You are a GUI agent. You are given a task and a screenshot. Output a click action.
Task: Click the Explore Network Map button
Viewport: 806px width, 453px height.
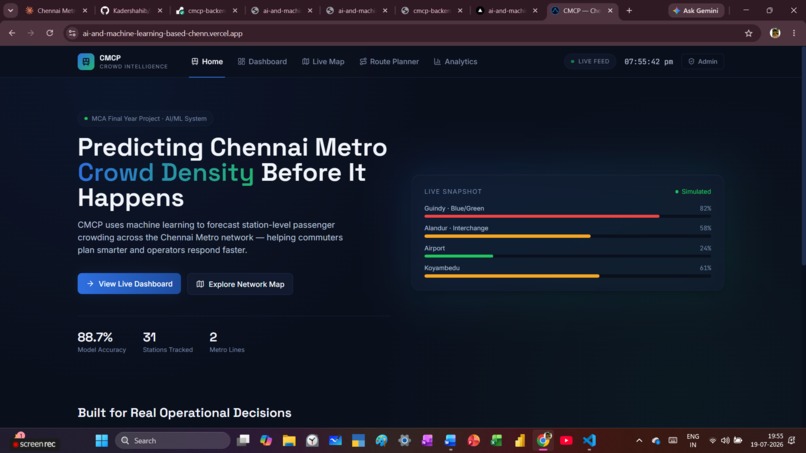[x=240, y=284]
